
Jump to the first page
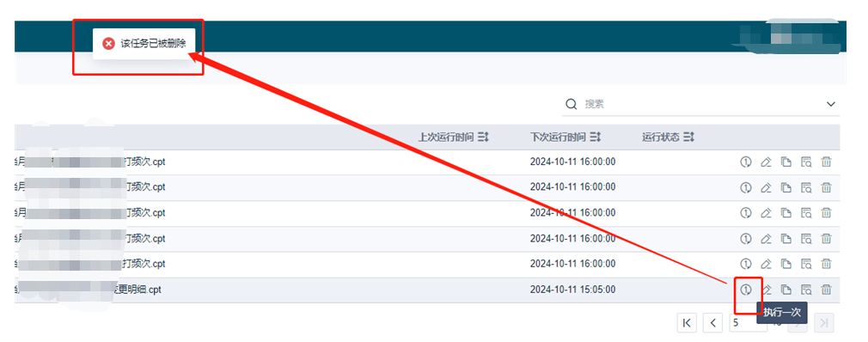click(687, 322)
